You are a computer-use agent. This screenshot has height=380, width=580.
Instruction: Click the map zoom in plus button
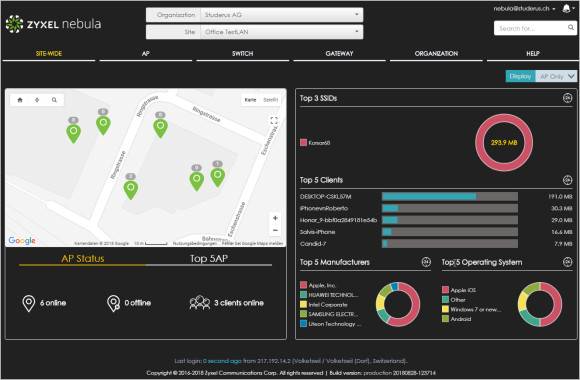pyautogui.click(x=275, y=218)
